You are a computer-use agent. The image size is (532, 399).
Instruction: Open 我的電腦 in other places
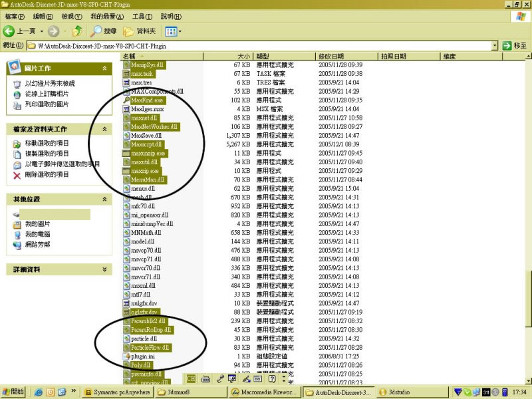tap(37, 234)
